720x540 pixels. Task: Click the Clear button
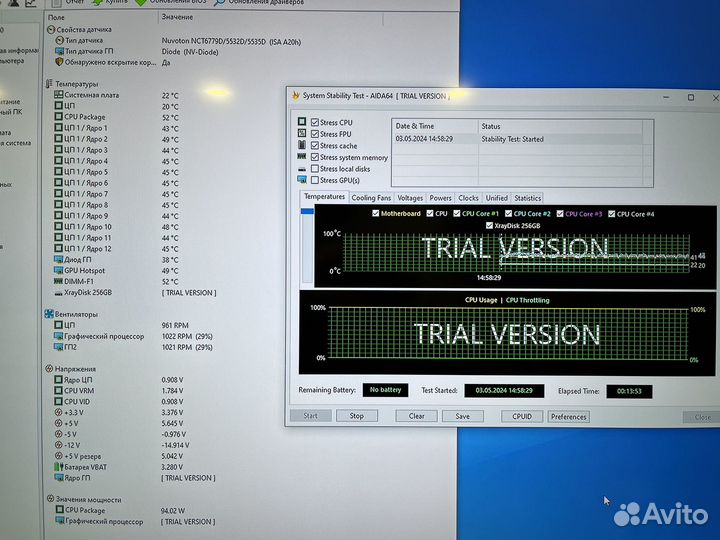[416, 416]
